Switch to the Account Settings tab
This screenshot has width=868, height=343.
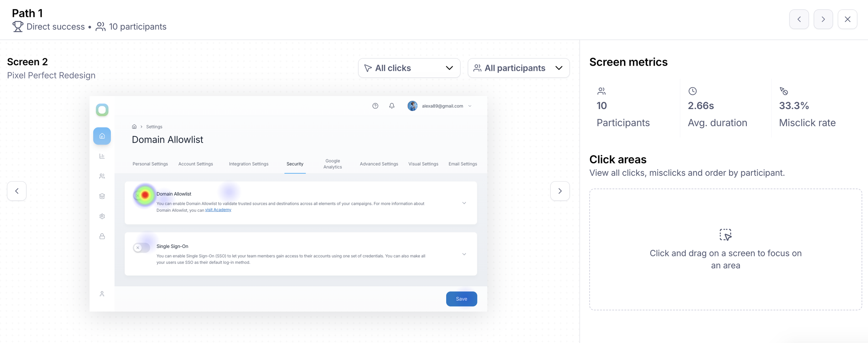(195, 164)
